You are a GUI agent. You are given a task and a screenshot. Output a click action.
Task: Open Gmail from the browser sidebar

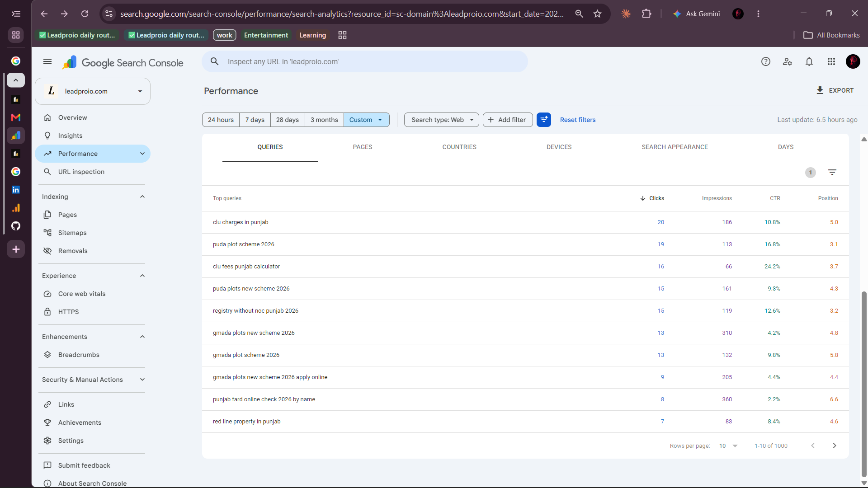click(16, 117)
